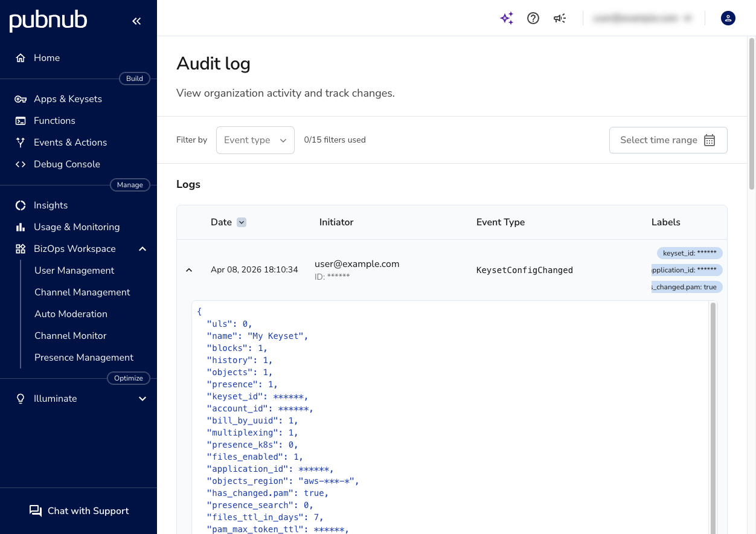Expand the Illuminate section

pyautogui.click(x=143, y=398)
